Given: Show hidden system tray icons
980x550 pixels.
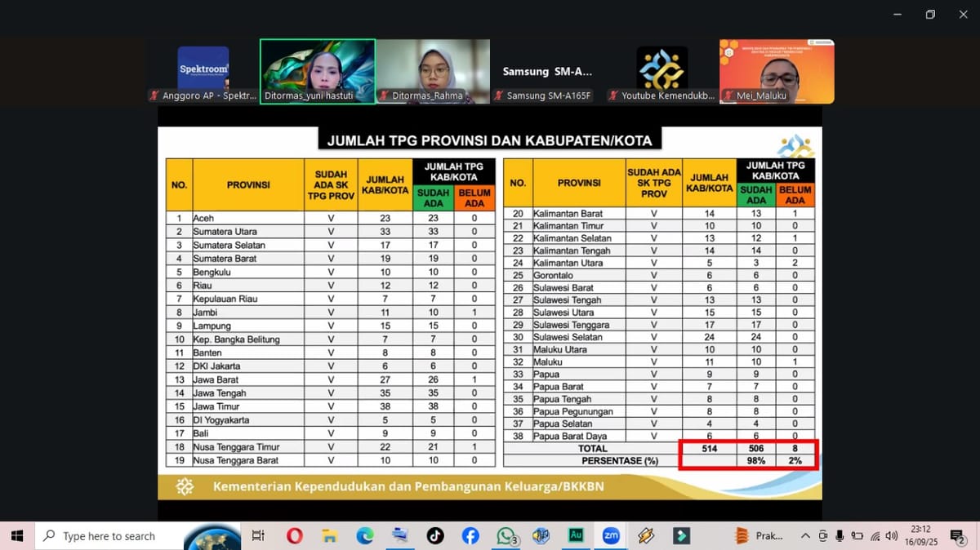Looking at the screenshot, I should point(805,536).
